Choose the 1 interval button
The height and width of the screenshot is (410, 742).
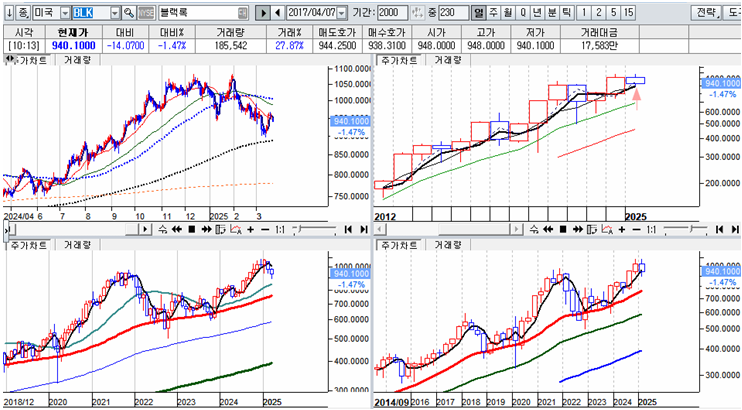click(x=584, y=13)
